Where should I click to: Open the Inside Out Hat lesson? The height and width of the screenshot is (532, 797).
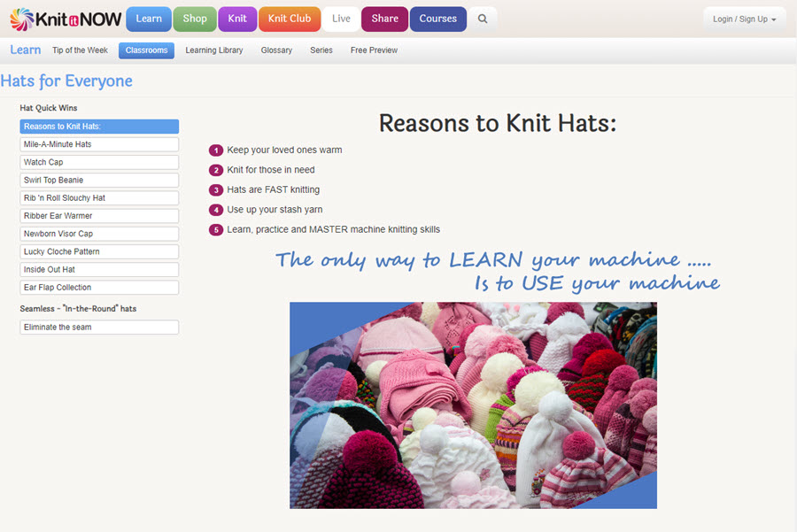point(99,269)
